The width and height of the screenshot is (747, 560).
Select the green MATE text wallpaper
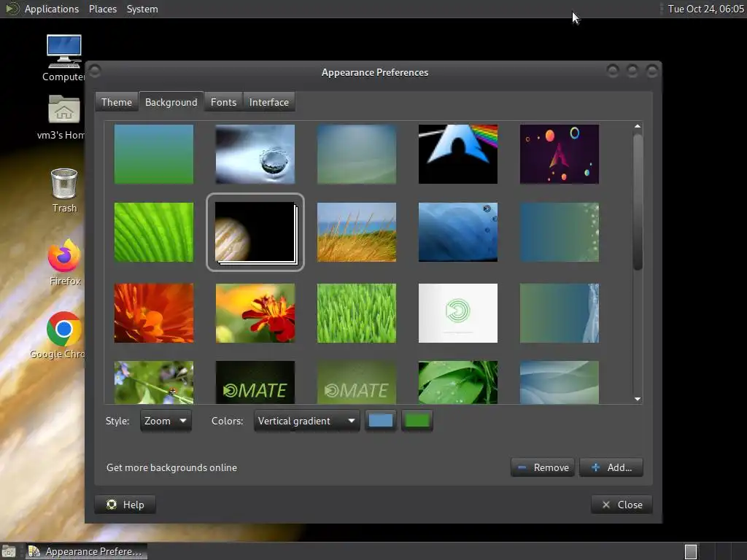pyautogui.click(x=356, y=382)
